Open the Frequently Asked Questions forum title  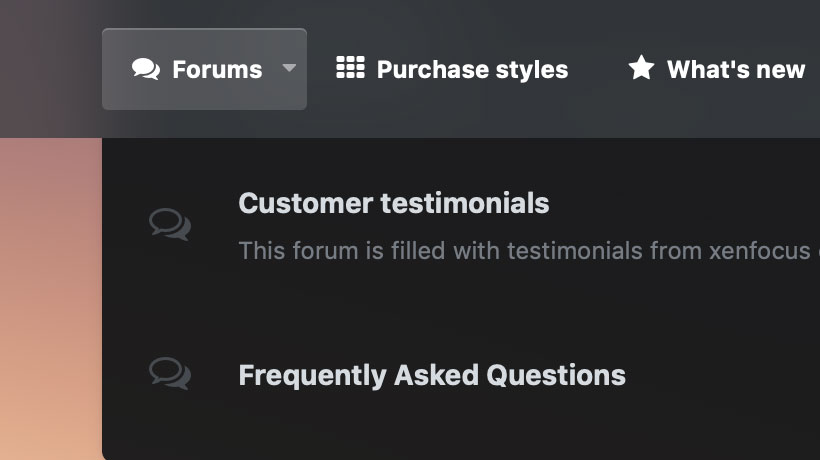pos(431,376)
